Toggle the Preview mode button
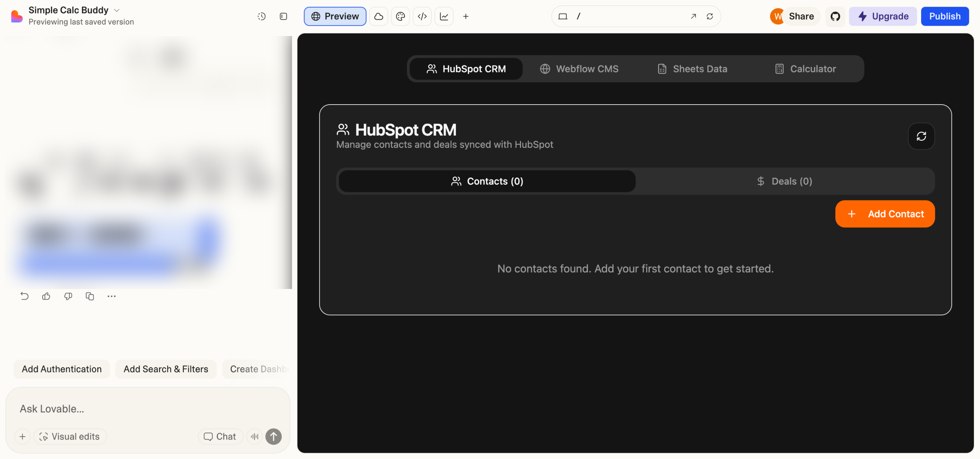This screenshot has height=459, width=980. pyautogui.click(x=335, y=16)
